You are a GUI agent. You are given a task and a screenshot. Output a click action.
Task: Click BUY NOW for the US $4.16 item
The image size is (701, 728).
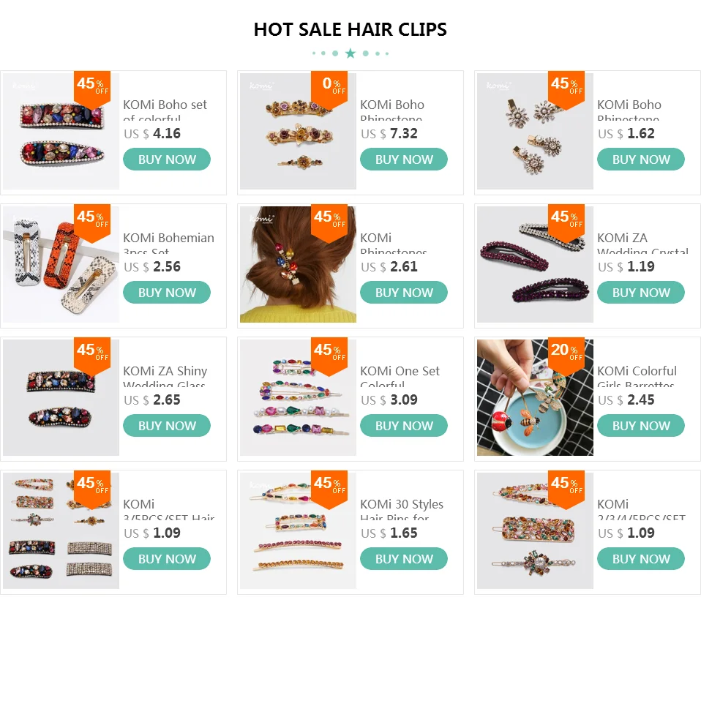tap(167, 160)
